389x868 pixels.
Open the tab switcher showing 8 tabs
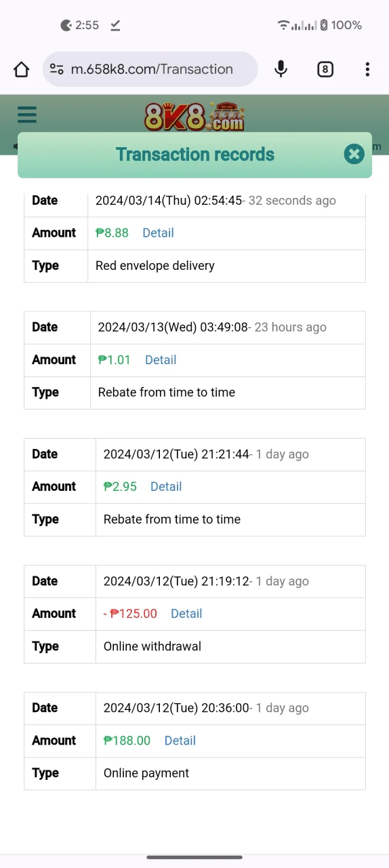point(325,69)
